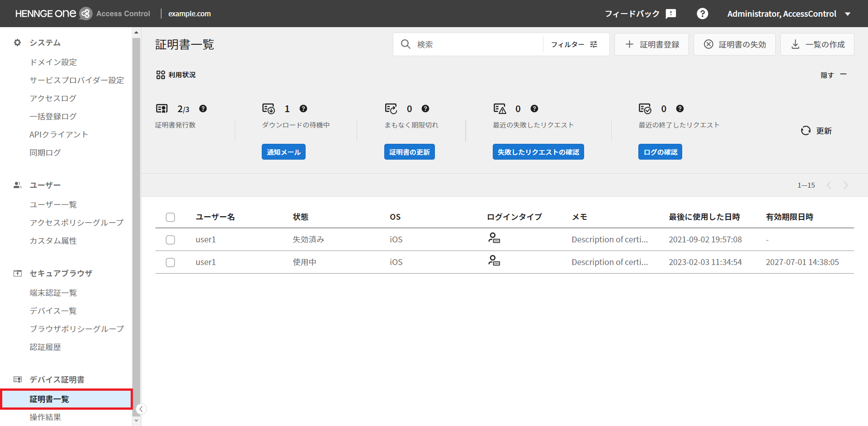Screen dimensions: 868x426
Task: Open APIクライアント in sidebar
Action: pyautogui.click(x=59, y=134)
